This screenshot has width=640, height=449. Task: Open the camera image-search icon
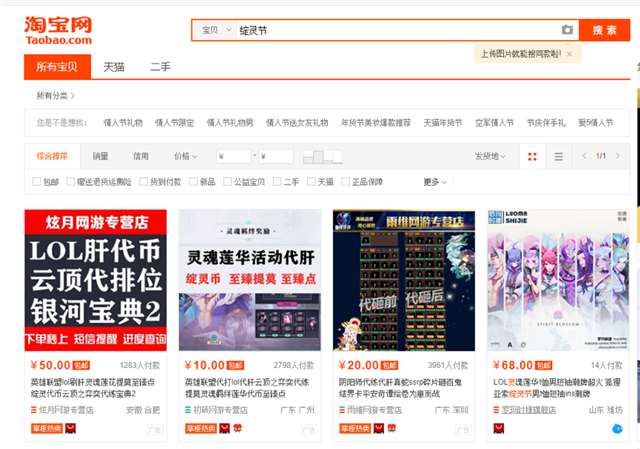(567, 30)
